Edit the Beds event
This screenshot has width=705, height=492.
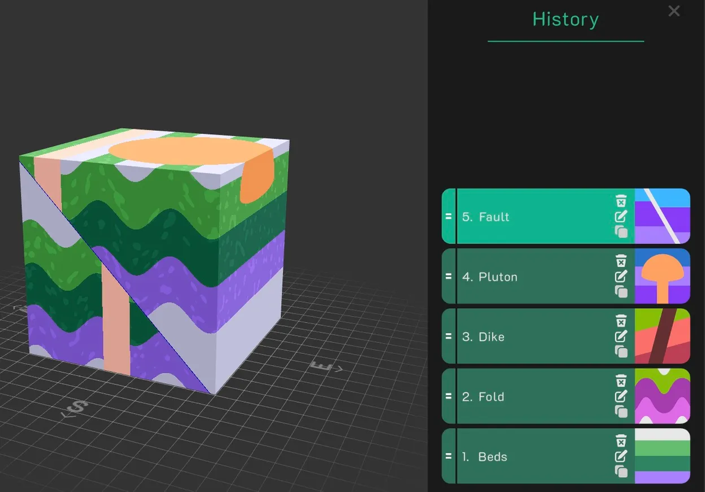(x=621, y=456)
